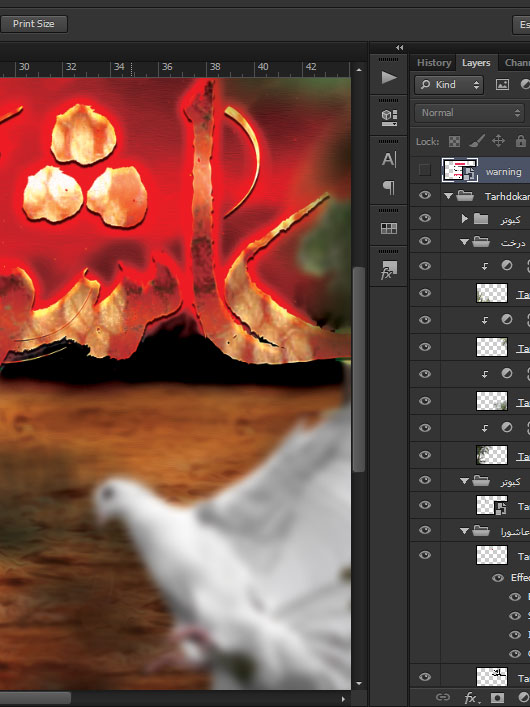Click the vertical scrollbar up arrow
The width and height of the screenshot is (530, 707).
[x=359, y=70]
